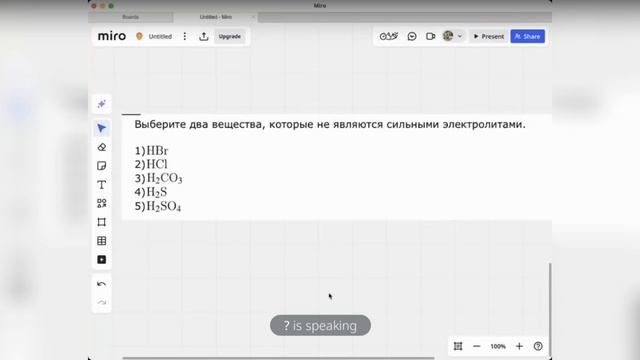The height and width of the screenshot is (360, 640).
Task: Open the board options kebab menu
Action: tap(185, 36)
